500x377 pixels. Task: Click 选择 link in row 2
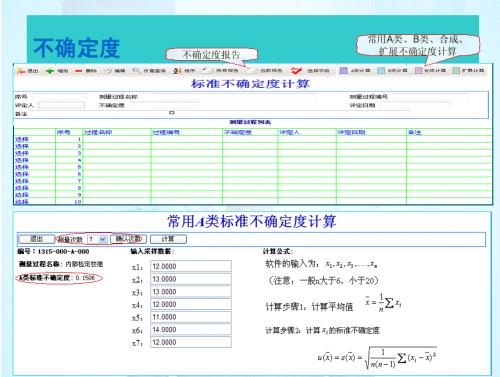(x=22, y=146)
